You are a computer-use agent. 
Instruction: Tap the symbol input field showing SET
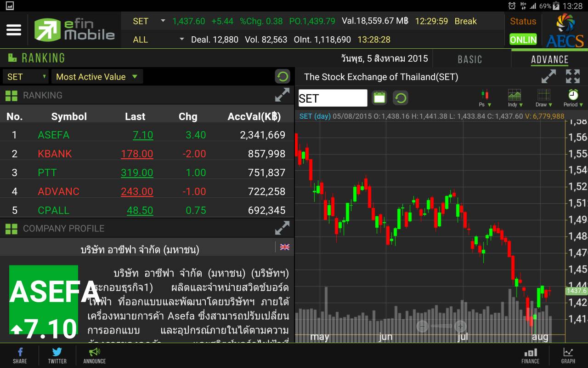[x=333, y=98]
